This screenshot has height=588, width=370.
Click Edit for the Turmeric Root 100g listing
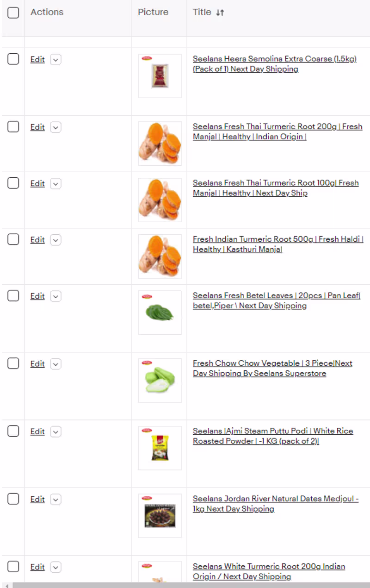click(37, 184)
